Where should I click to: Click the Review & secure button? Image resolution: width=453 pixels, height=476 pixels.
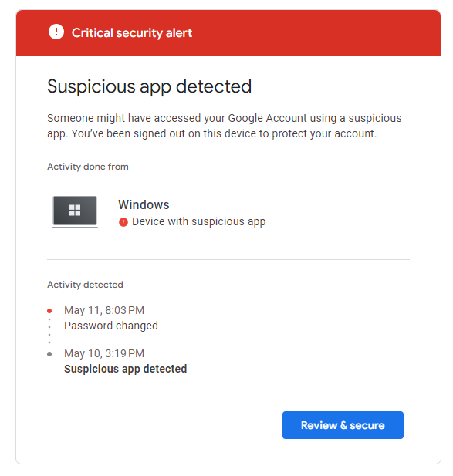click(x=343, y=424)
